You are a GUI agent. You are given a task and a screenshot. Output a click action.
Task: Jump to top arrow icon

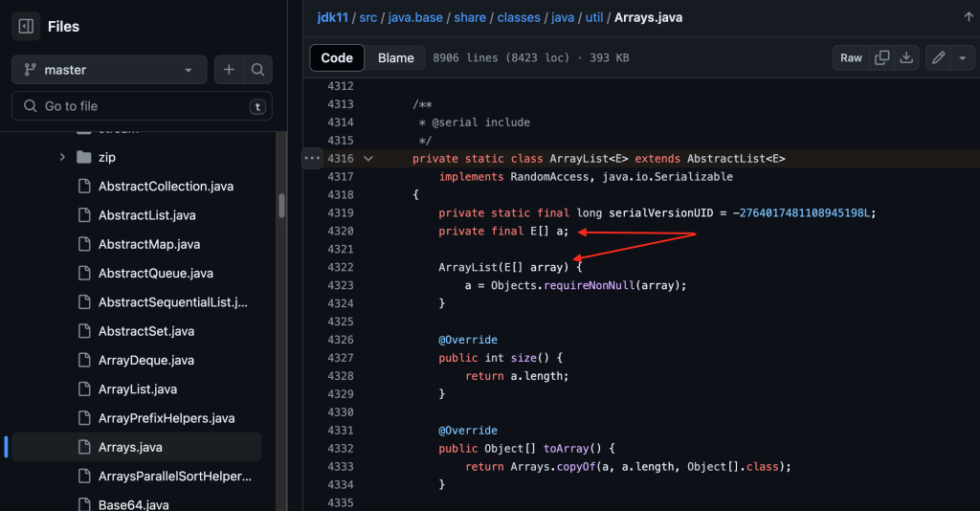point(969,17)
